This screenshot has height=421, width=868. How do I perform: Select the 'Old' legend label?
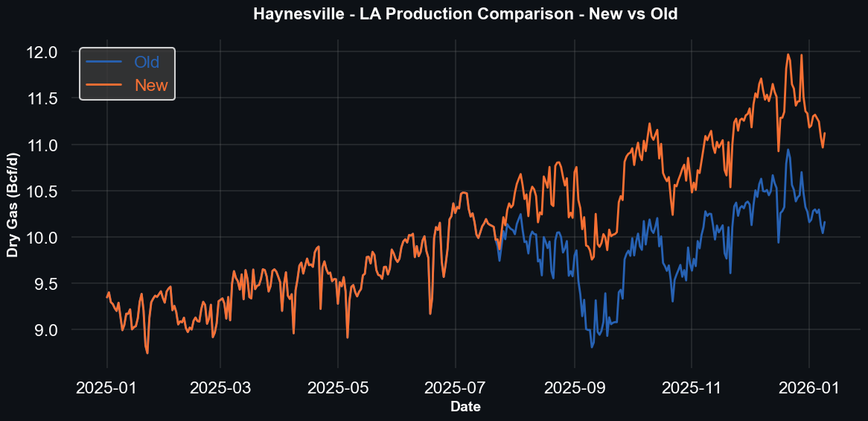tap(147, 62)
